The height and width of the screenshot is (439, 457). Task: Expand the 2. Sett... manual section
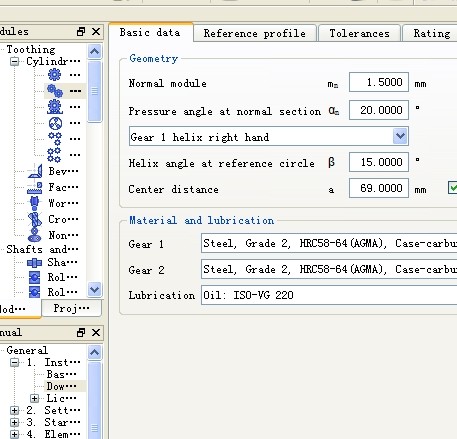coord(14,410)
